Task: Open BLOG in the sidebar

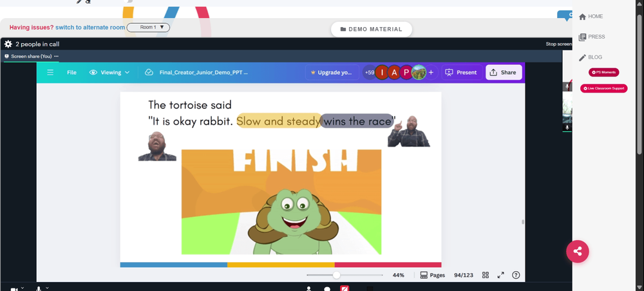Action: (590, 57)
